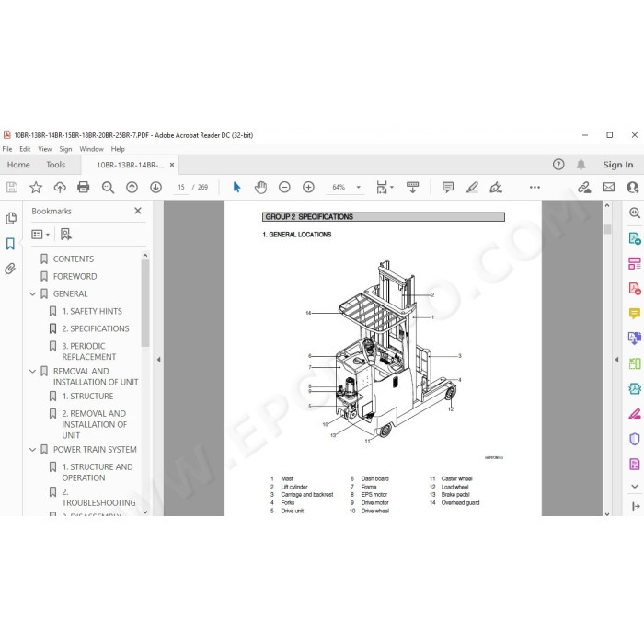This screenshot has width=644, height=644.
Task: Open the find text magnifier tool
Action: click(x=108, y=188)
